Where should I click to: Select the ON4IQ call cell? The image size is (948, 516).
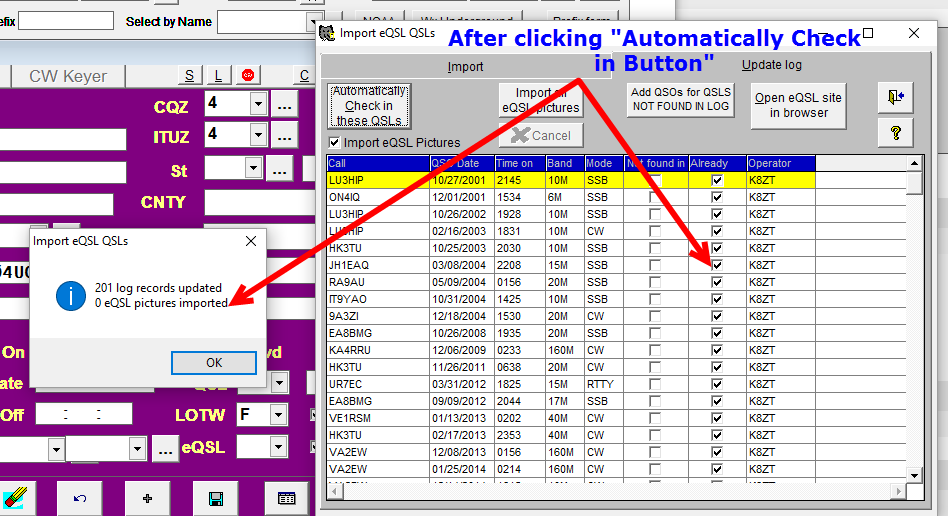(x=378, y=197)
